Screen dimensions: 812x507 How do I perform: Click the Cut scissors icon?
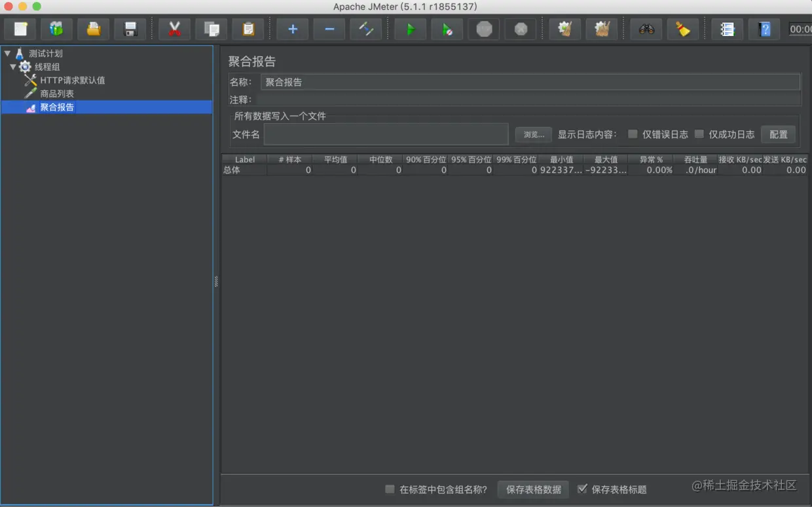point(174,29)
